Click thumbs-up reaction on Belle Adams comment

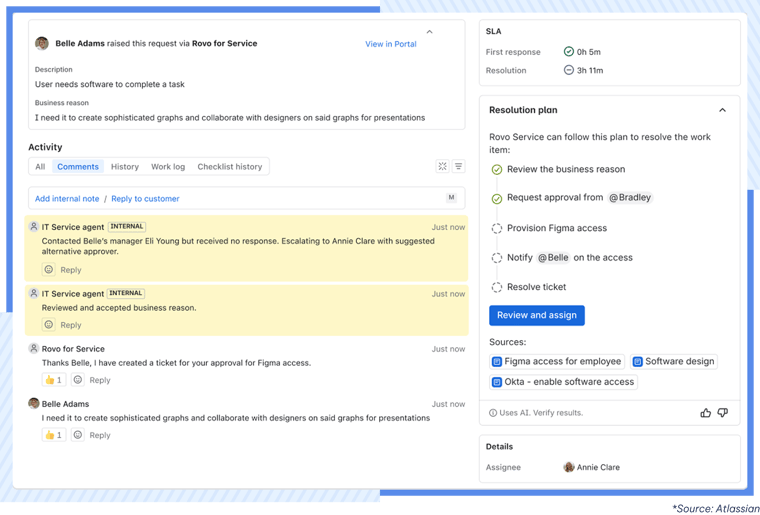(x=54, y=435)
